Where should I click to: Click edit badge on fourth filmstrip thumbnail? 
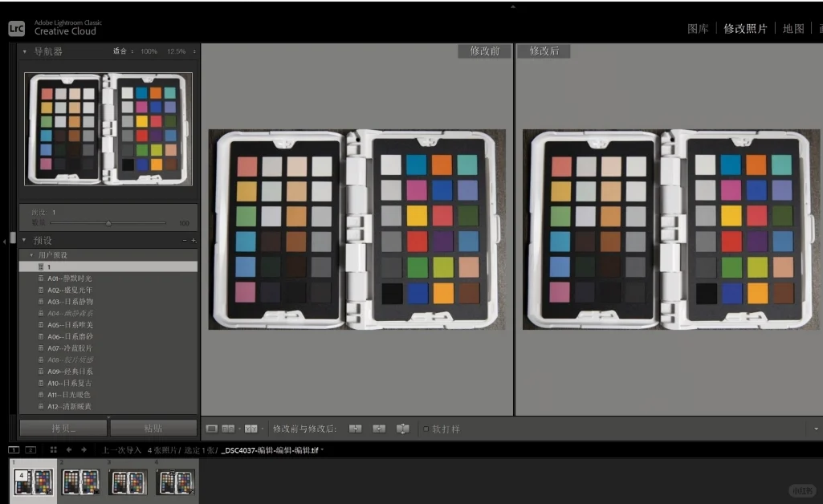pyautogui.click(x=191, y=492)
